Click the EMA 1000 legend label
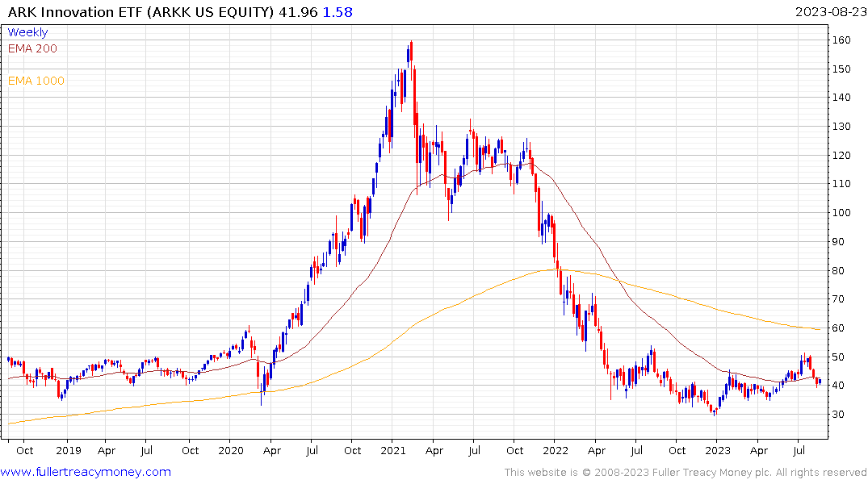The height and width of the screenshot is (484, 868). 36,81
